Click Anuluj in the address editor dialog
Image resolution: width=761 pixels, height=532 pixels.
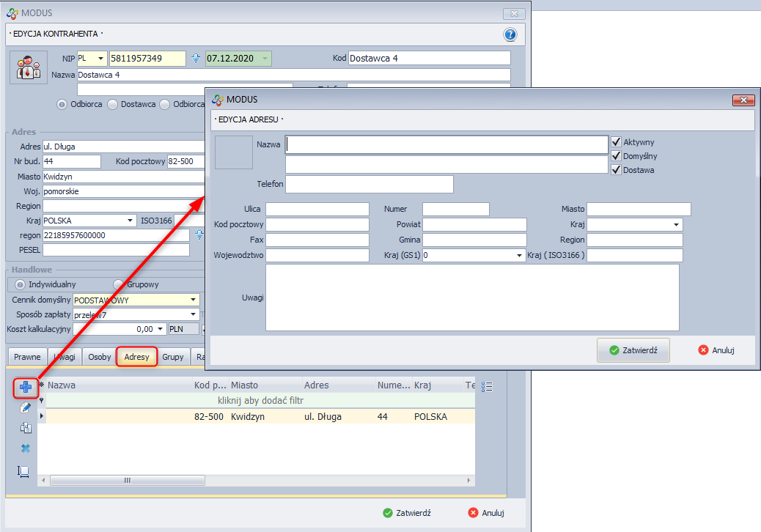coord(716,350)
